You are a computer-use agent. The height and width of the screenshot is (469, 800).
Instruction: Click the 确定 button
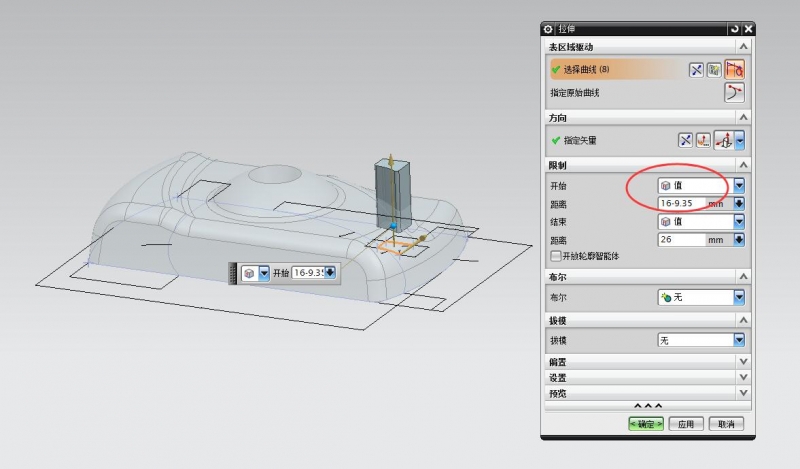pos(646,424)
